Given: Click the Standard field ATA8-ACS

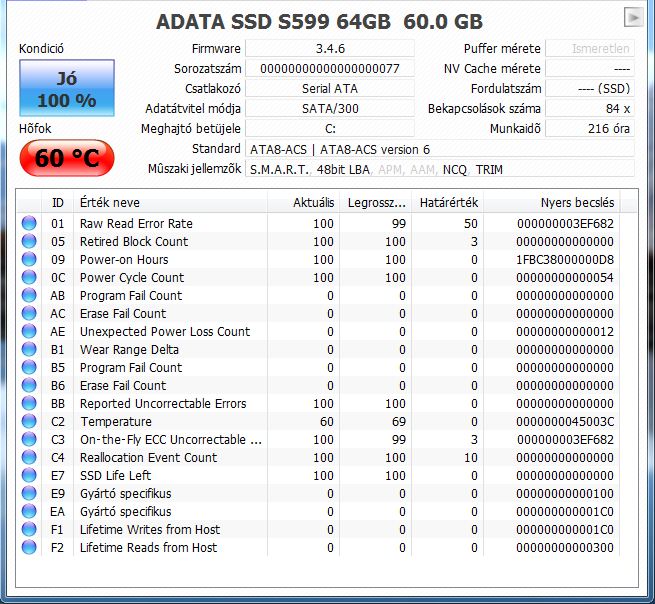Looking at the screenshot, I should click(x=440, y=149).
